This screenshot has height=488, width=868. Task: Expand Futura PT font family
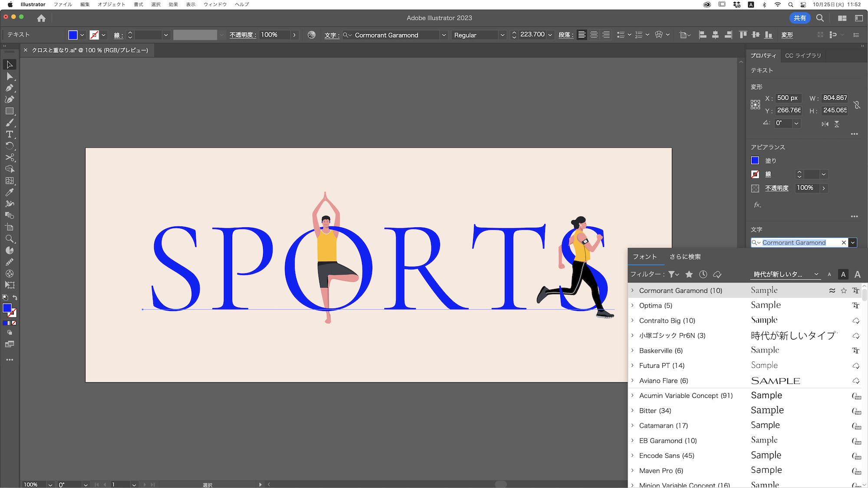632,365
